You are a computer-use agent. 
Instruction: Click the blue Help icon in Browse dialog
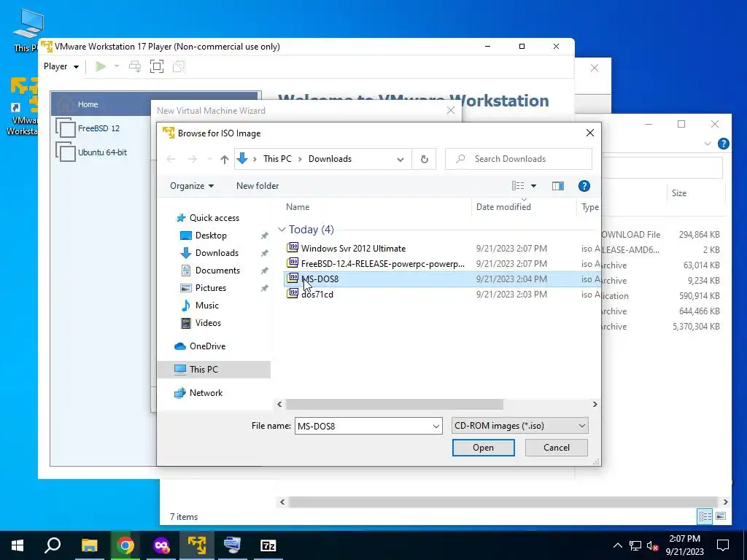coord(584,186)
